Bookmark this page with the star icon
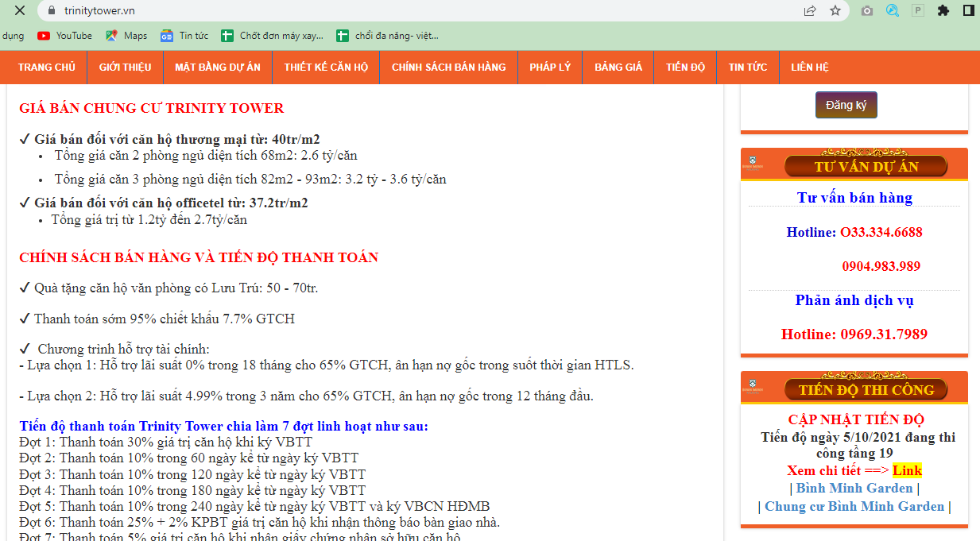The image size is (980, 541). point(835,10)
